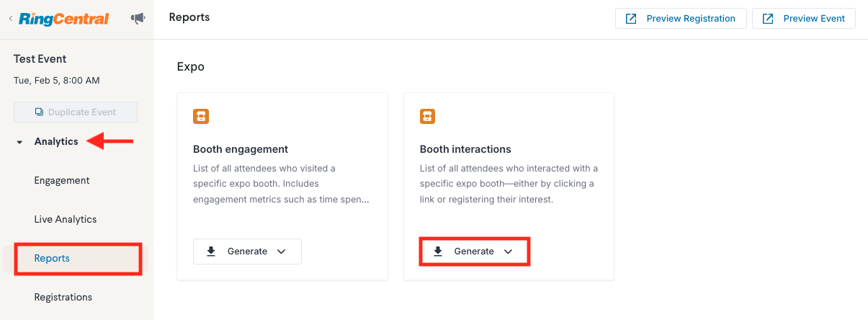Click the Booth engagement orange booth icon

pyautogui.click(x=200, y=116)
